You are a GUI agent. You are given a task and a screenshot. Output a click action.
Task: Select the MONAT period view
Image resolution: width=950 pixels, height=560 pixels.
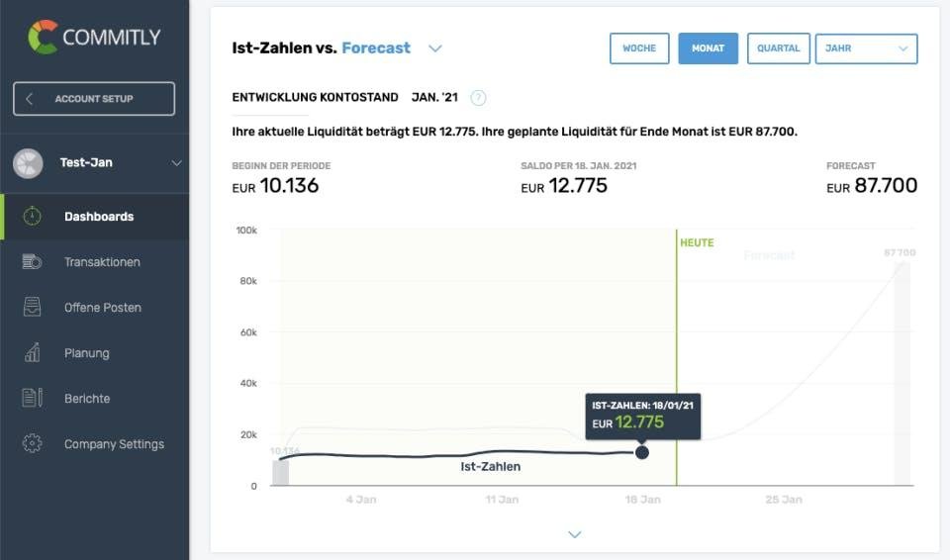708,48
